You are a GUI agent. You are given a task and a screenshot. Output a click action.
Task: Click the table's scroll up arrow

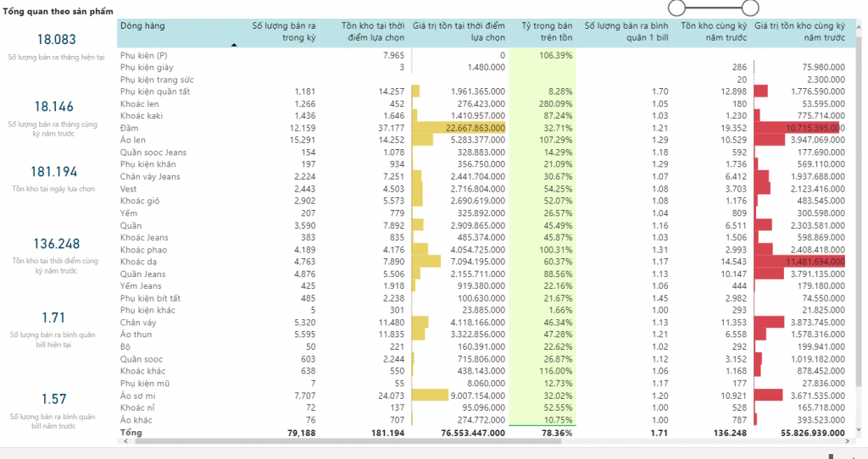(x=859, y=26)
